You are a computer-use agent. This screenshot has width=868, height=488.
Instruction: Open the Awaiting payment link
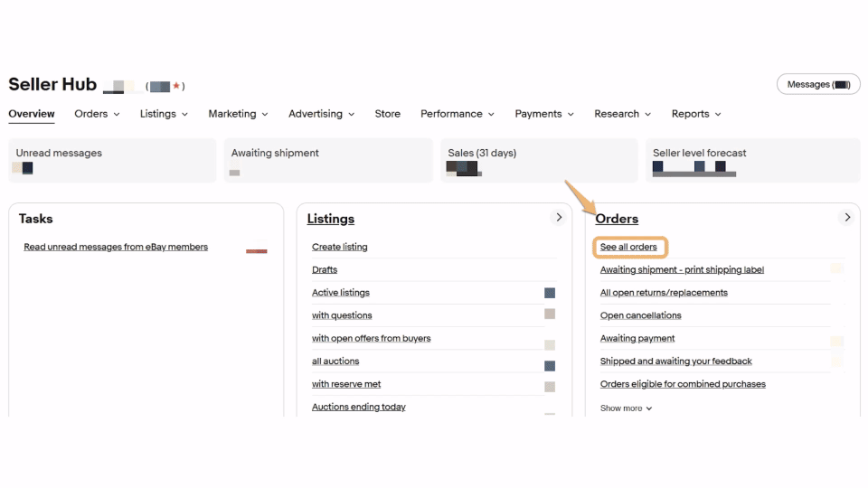click(637, 338)
